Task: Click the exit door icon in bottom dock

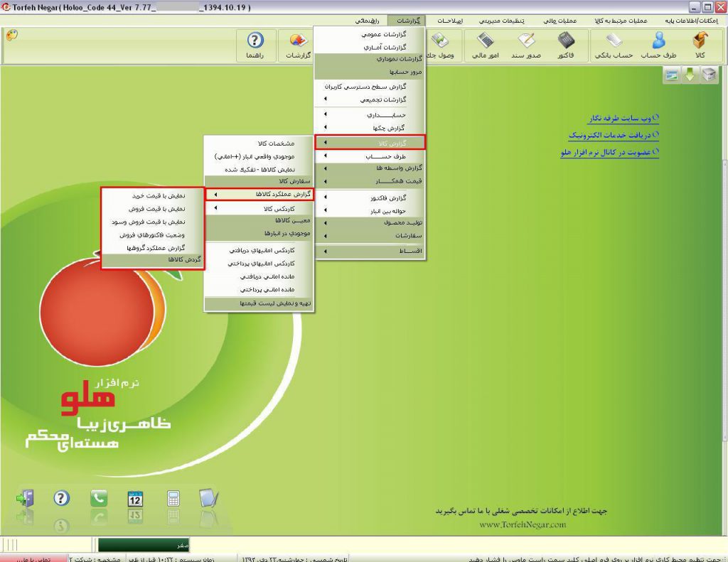Action: pos(25,499)
